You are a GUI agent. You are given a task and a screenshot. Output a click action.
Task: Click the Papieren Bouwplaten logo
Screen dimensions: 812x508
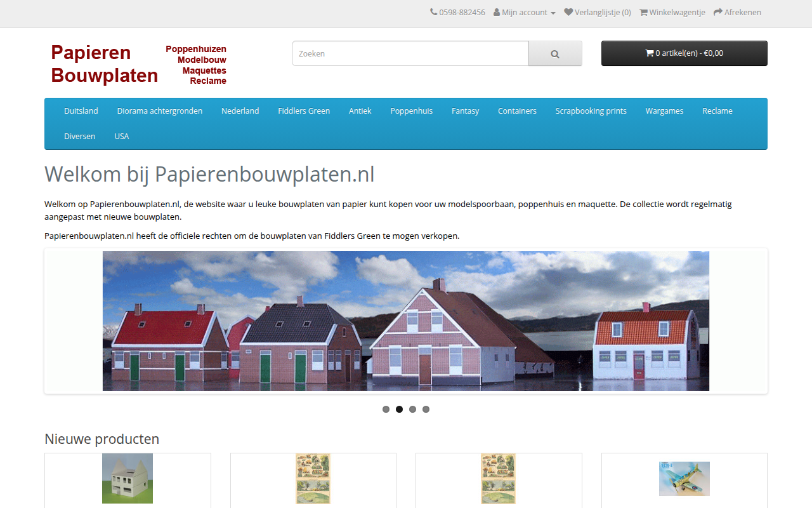point(139,64)
